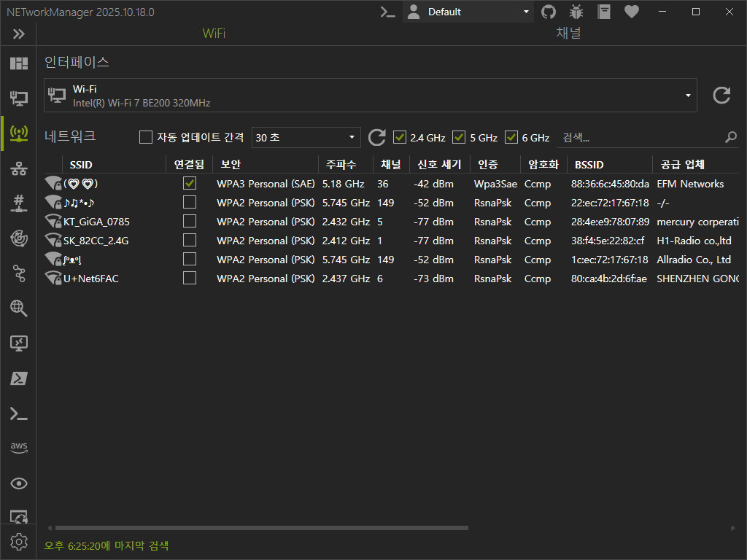The height and width of the screenshot is (560, 747).
Task: Open the Remote Desktop sidebar icon
Action: click(x=18, y=343)
